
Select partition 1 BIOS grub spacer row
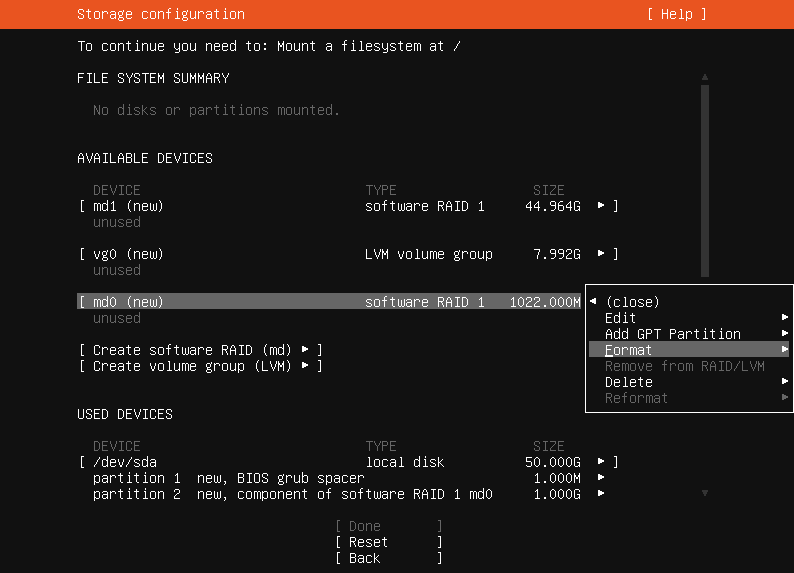click(x=349, y=478)
